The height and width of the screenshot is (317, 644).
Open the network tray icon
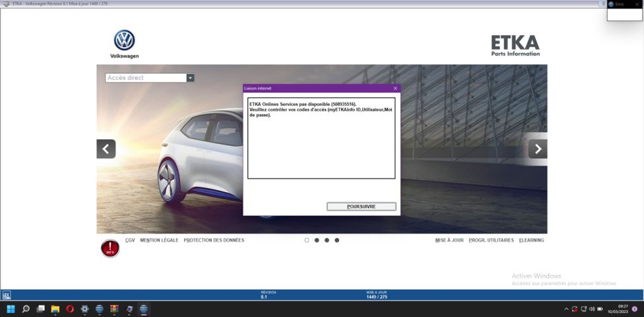click(583, 309)
